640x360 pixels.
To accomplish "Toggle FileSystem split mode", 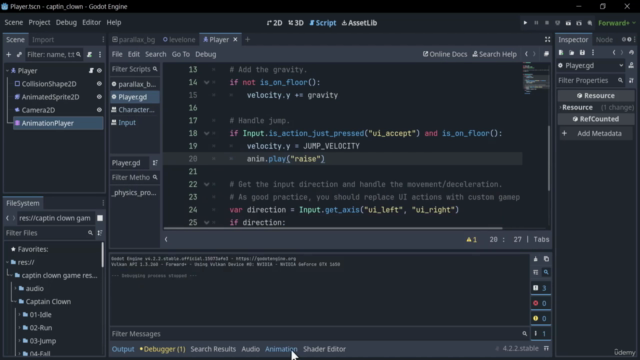I will pos(100,218).
